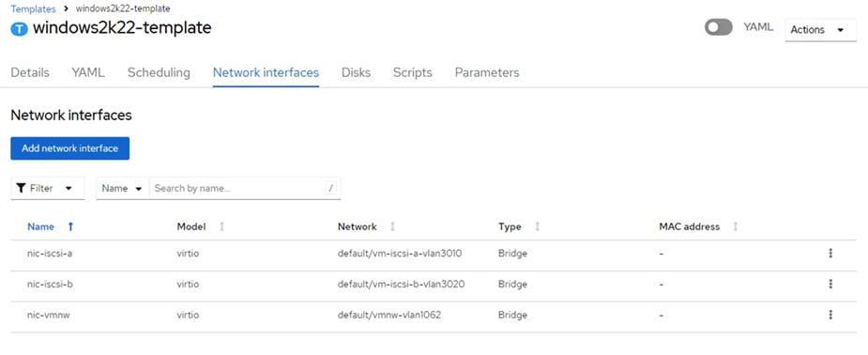Click the windows2k22-template page title
Image resolution: width=868 pixels, height=355 pixels.
pos(122,27)
